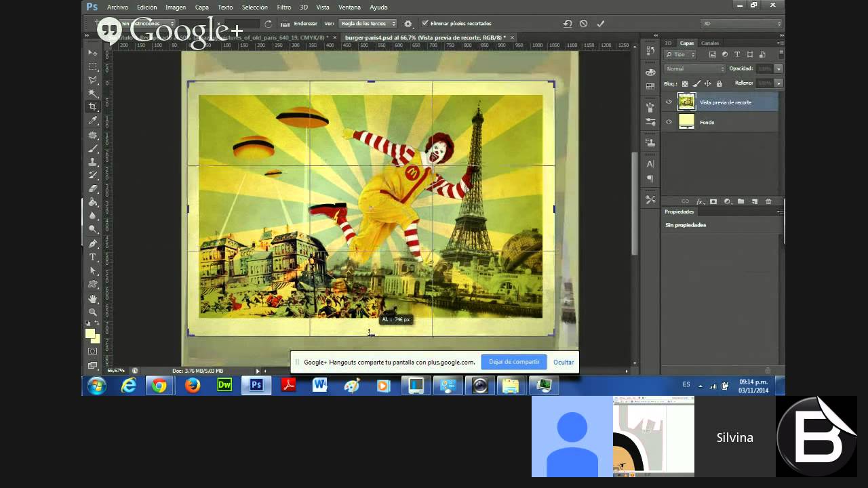Click the Fondo layer thumbnail
Viewport: 868px width, 488px height.
686,122
